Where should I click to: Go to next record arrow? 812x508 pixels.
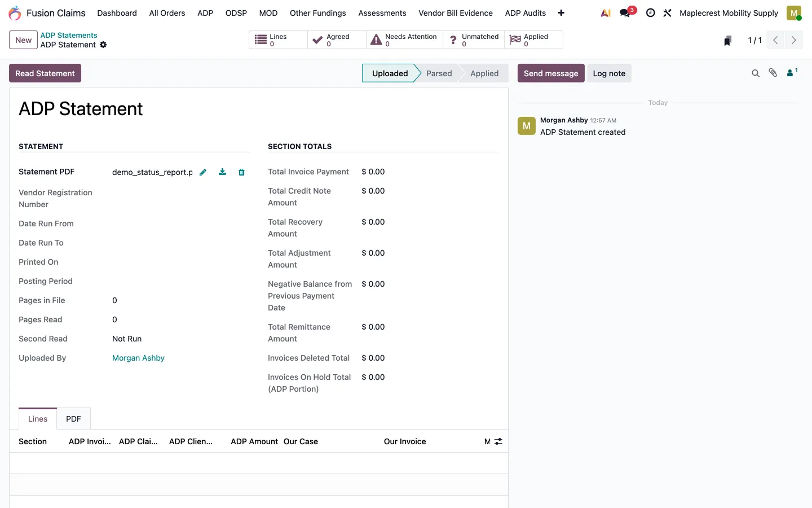click(793, 40)
